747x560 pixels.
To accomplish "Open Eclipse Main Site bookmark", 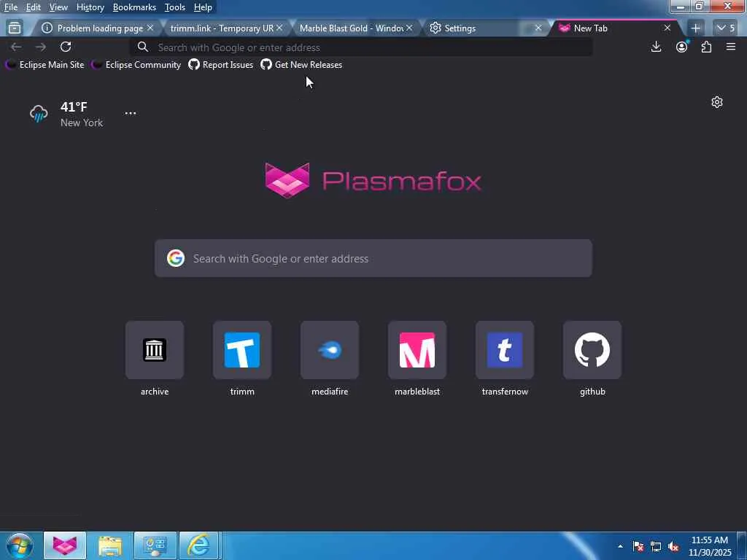I will 44,65.
